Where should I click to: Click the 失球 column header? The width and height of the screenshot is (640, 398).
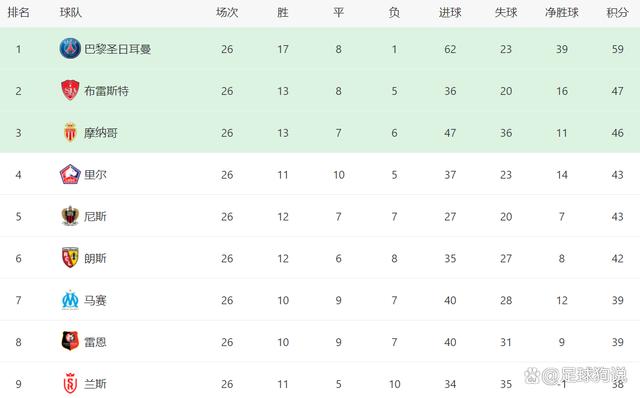pyautogui.click(x=506, y=13)
